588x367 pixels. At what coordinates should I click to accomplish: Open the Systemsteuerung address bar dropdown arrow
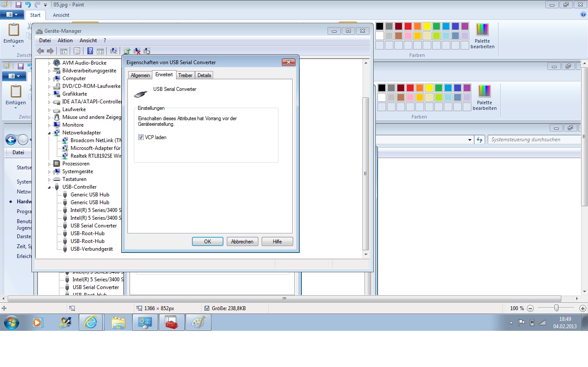pos(470,140)
